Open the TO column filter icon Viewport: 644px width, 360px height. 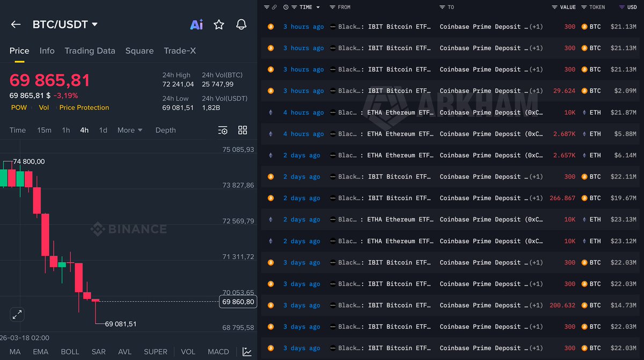[x=443, y=7]
